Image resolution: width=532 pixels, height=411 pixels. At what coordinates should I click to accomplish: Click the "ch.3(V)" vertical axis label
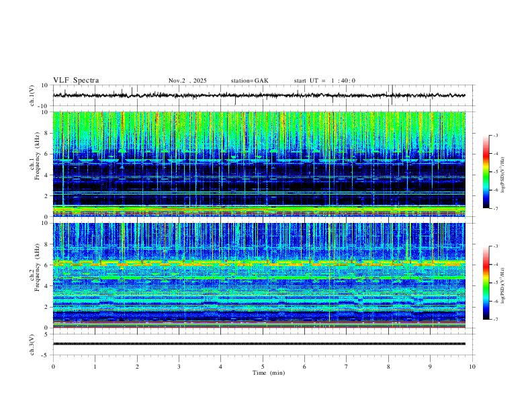32,345
